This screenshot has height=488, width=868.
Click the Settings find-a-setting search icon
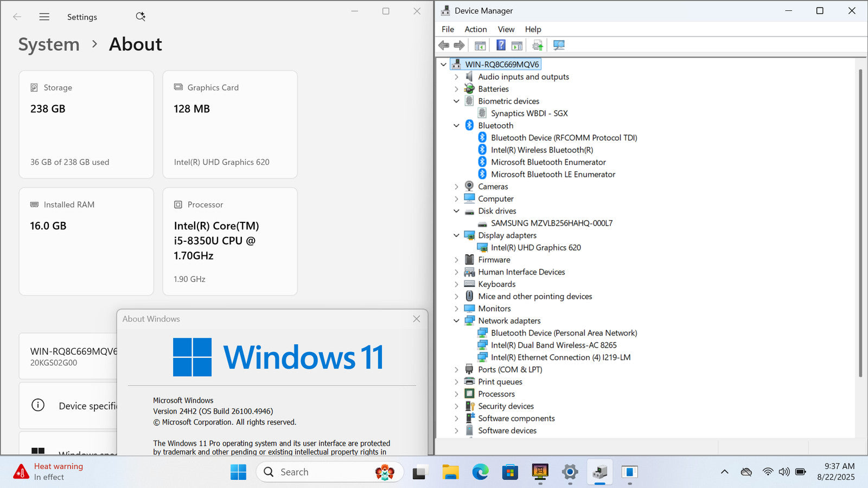pos(141,17)
